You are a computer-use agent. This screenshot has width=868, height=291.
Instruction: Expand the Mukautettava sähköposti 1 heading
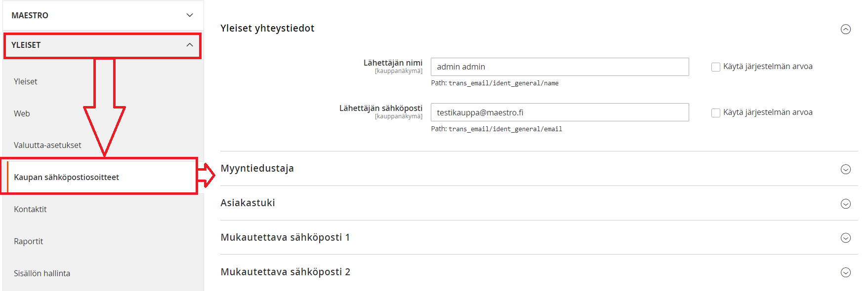coord(285,237)
